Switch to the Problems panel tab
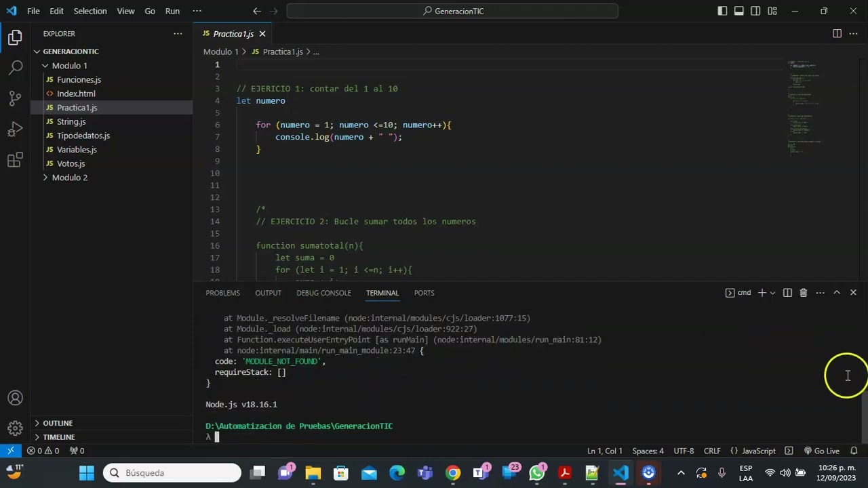The width and height of the screenshot is (868, 488). (x=223, y=293)
